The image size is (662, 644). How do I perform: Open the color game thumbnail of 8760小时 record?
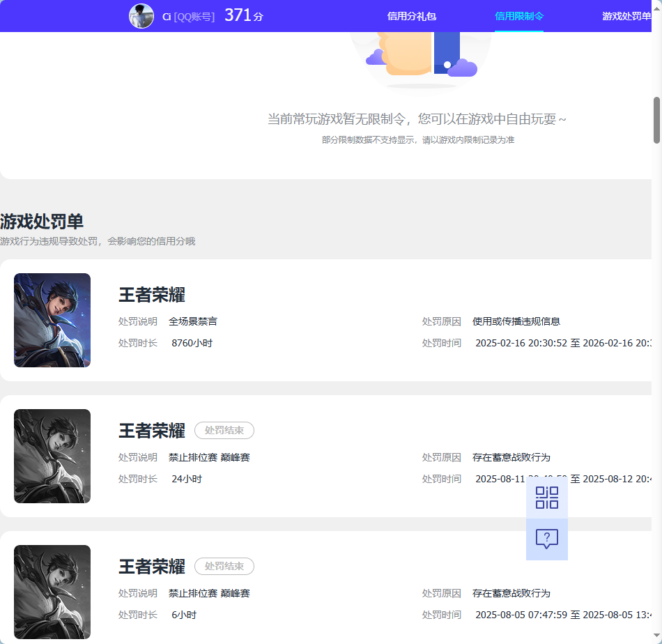52,320
